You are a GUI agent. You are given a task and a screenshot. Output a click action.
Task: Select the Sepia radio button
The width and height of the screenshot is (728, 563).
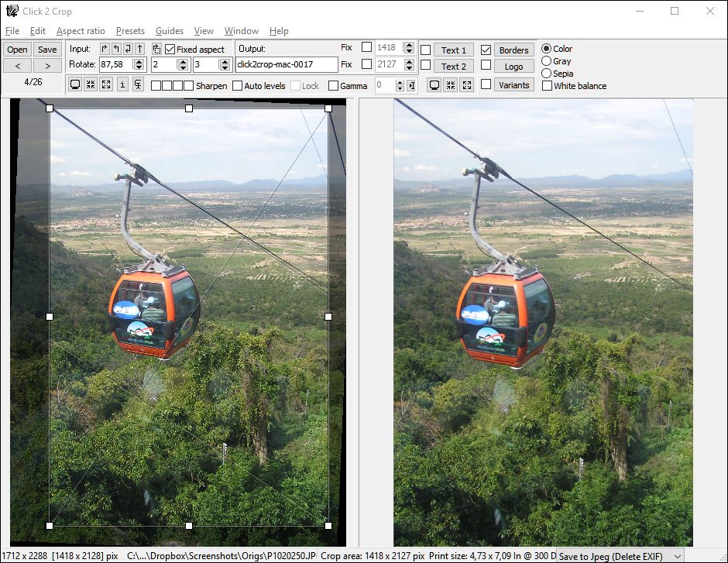546,74
